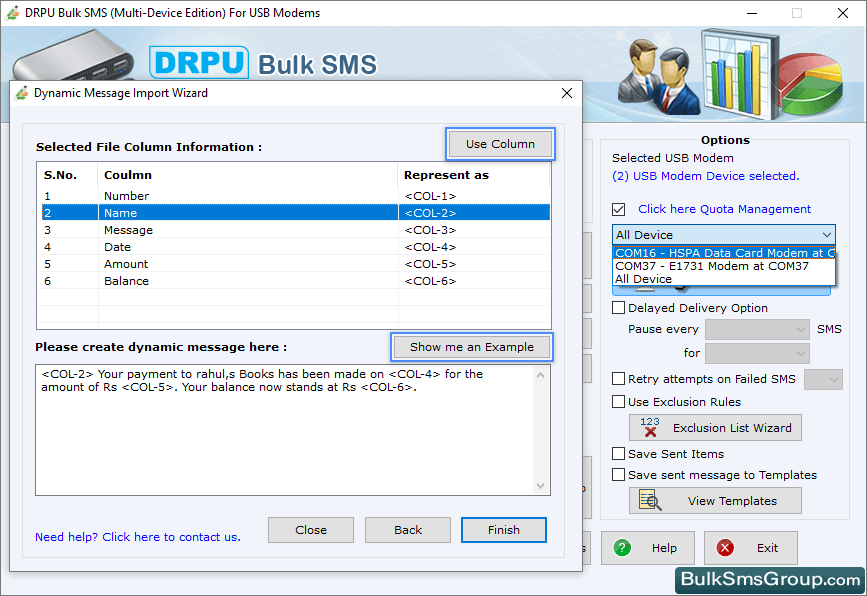The width and height of the screenshot is (867, 596).
Task: Click the Dynamic Message Import Wizard title icon
Action: tap(22, 93)
